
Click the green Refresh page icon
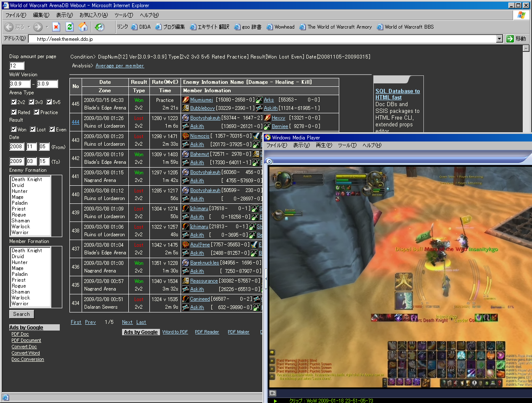70,27
